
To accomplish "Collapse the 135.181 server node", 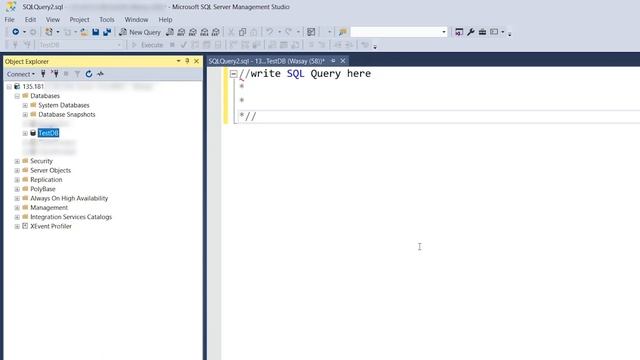I will [x=9, y=87].
